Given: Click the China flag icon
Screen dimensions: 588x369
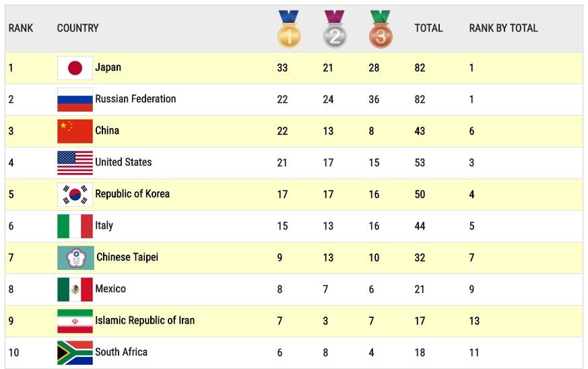Looking at the screenshot, I should tap(75, 131).
